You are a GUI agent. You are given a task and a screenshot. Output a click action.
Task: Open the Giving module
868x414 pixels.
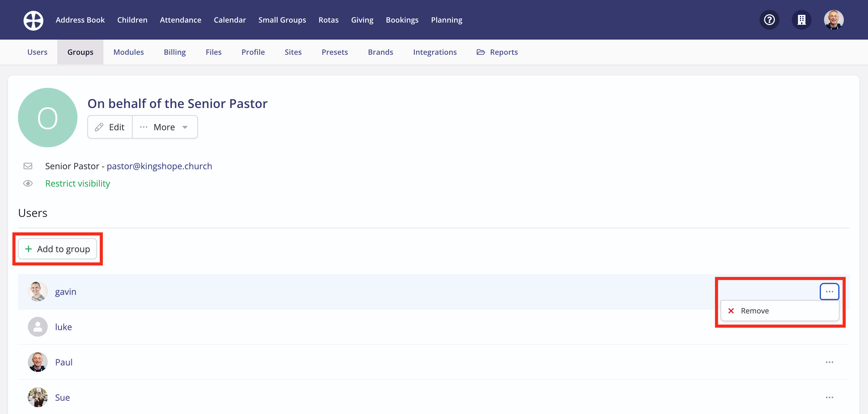(x=362, y=20)
